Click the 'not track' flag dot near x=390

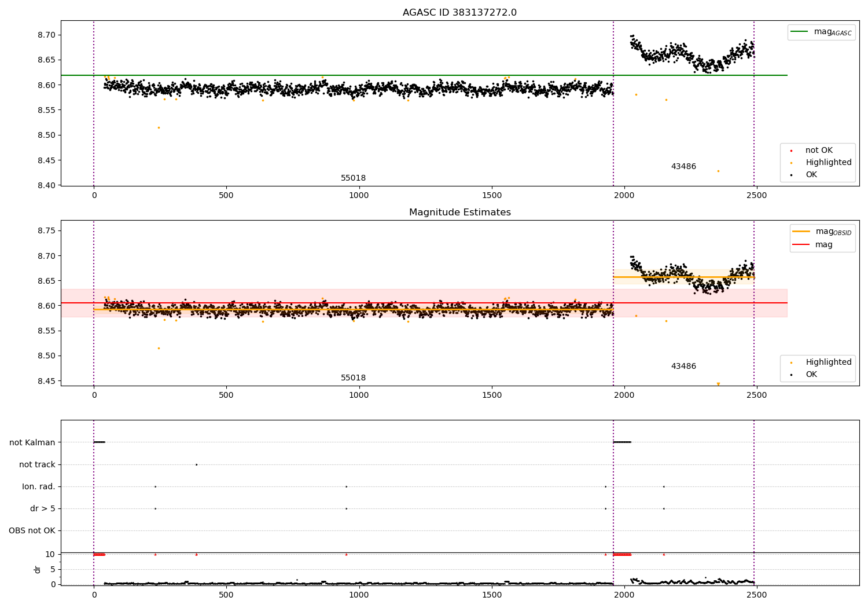pyautogui.click(x=196, y=464)
